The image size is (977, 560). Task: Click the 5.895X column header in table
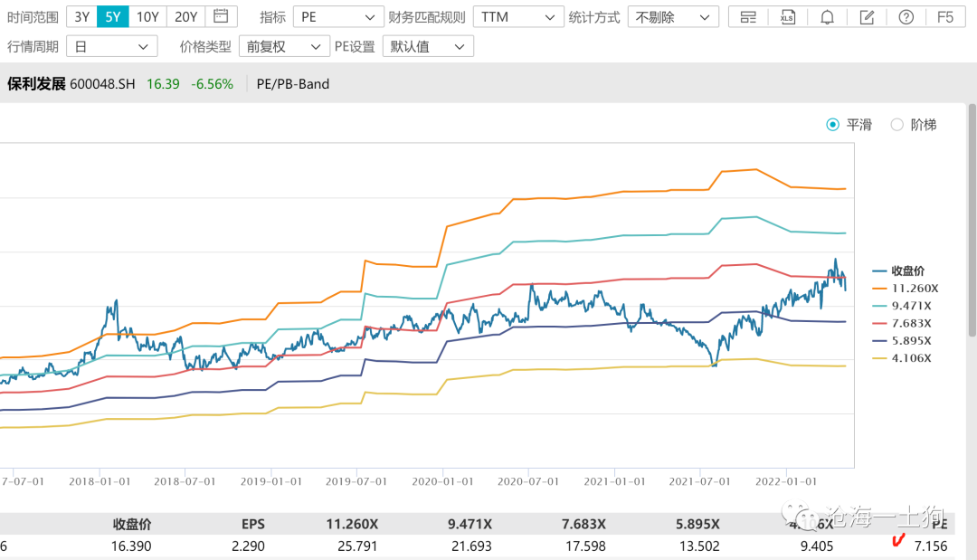697,524
